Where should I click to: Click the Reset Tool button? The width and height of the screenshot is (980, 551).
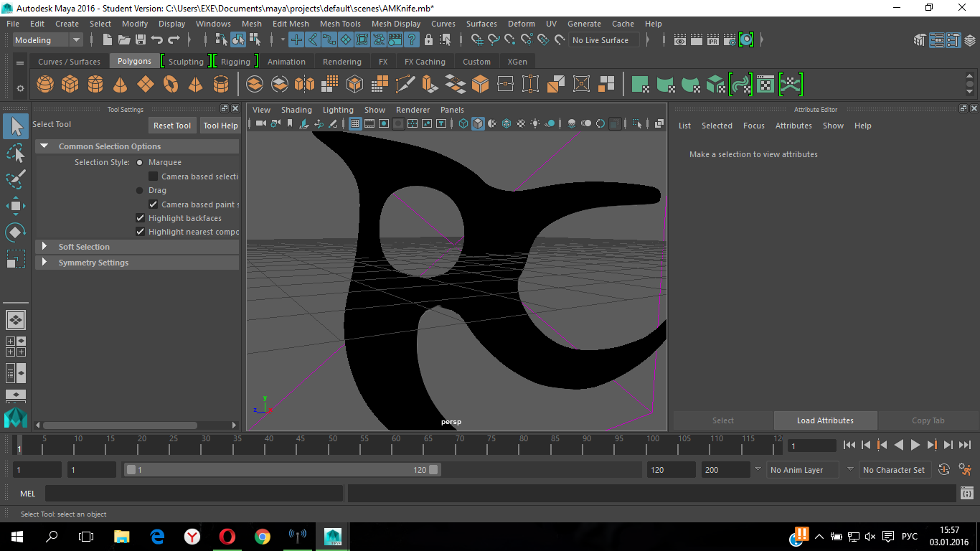172,126
